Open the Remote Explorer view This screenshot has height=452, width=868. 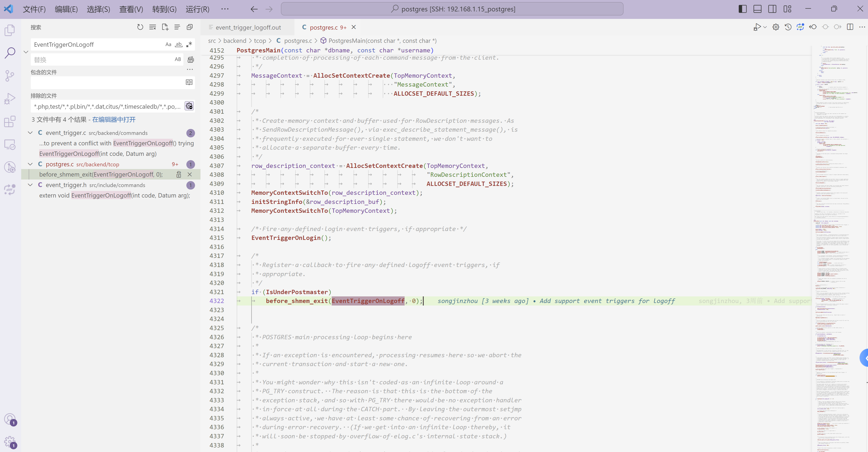click(10, 144)
